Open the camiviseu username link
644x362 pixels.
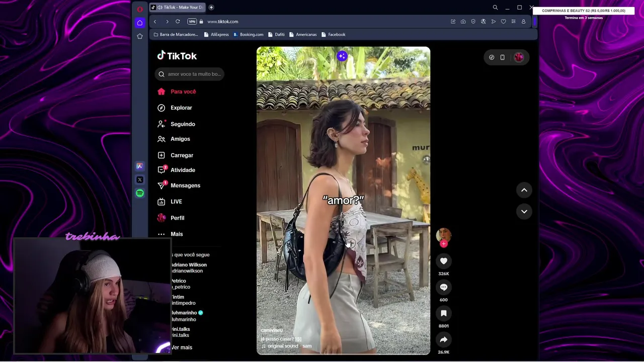click(272, 330)
